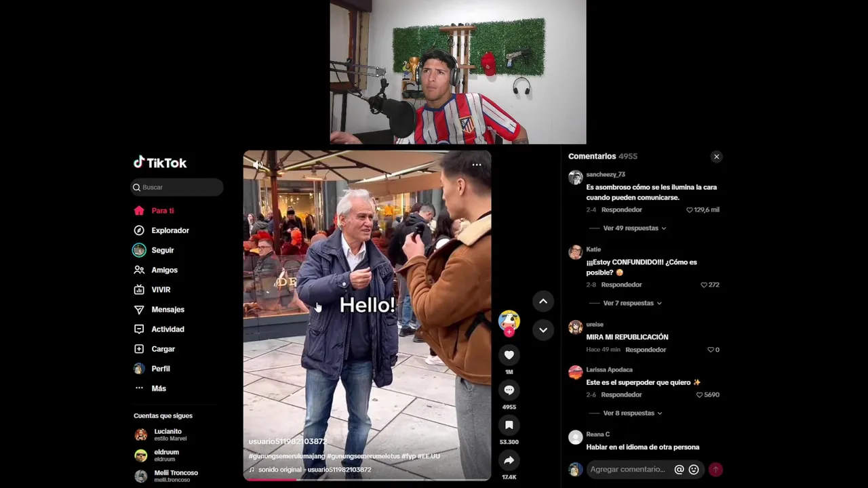
Task: Click the Mensajes paper-plane icon
Action: pos(139,309)
